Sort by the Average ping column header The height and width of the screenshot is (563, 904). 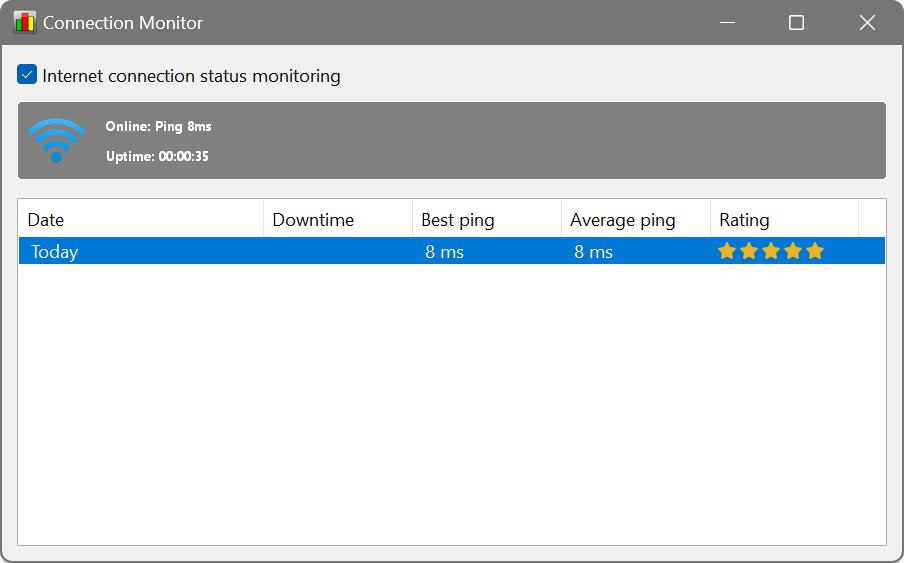635,220
